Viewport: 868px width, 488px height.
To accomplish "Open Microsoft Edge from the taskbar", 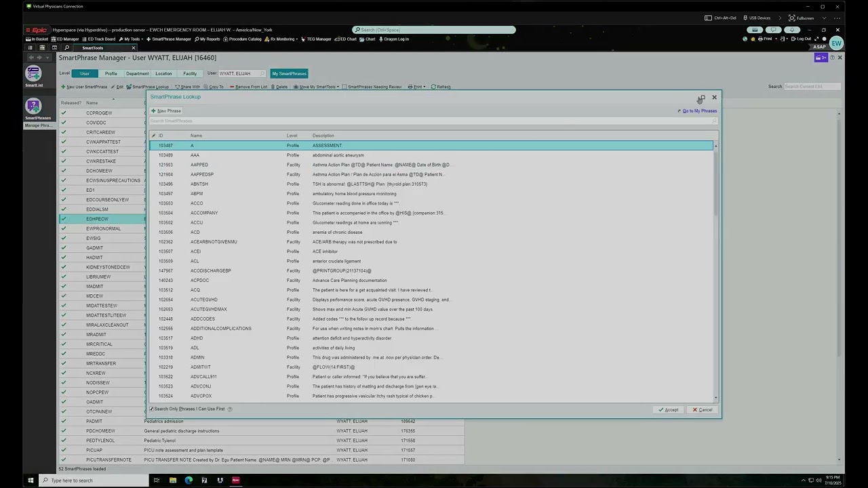I will 189,480.
